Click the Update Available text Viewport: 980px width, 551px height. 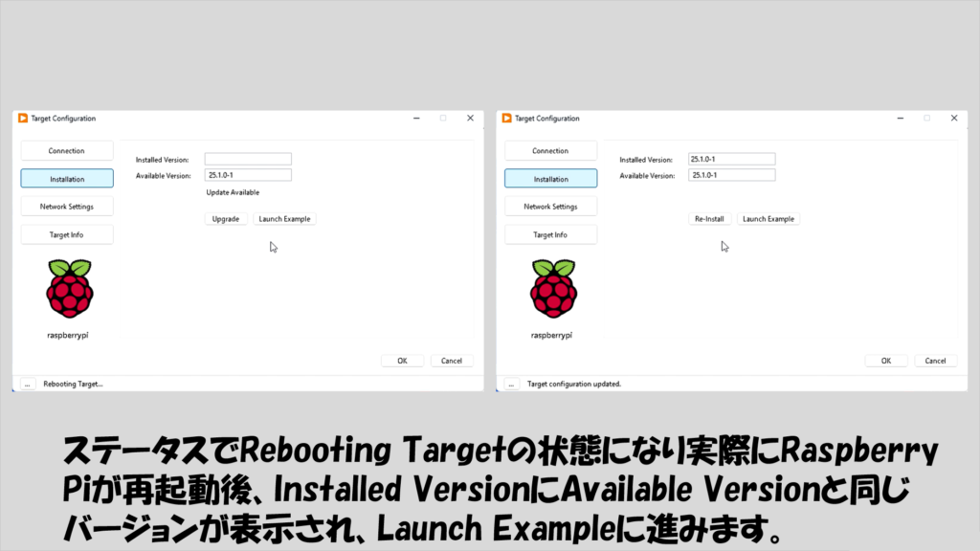pyautogui.click(x=233, y=192)
